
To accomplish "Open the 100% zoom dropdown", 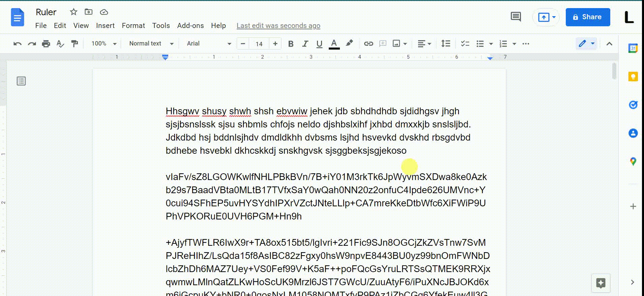I will [x=104, y=44].
